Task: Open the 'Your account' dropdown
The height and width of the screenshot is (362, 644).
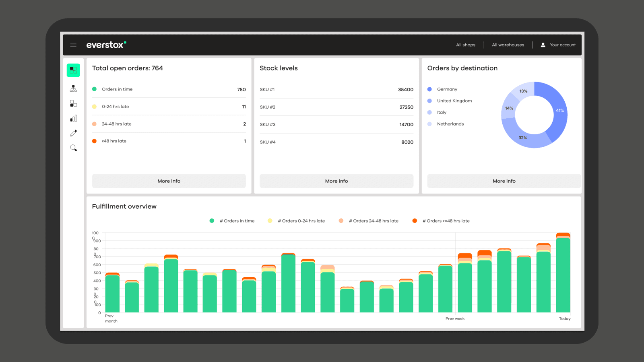Action: pos(562,45)
